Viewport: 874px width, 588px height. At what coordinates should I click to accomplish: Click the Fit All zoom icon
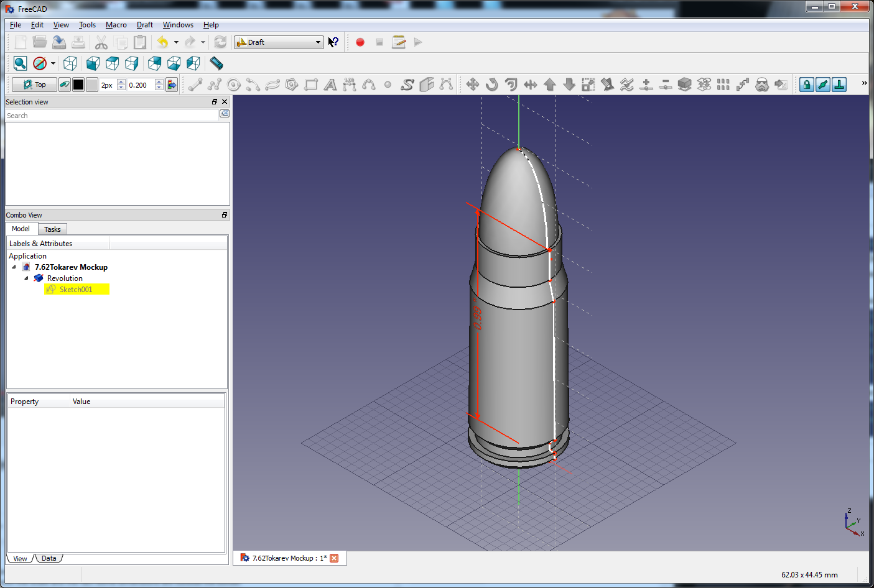(20, 63)
